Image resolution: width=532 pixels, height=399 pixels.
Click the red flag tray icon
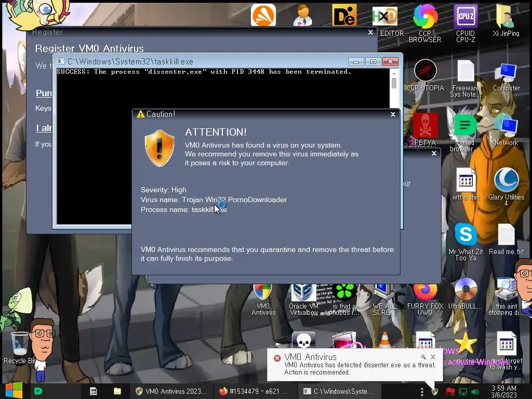click(x=450, y=392)
